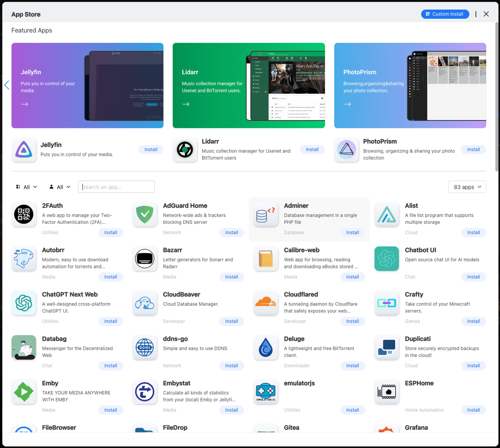
Task: Go to previous featured apps slide
Action: click(6, 85)
